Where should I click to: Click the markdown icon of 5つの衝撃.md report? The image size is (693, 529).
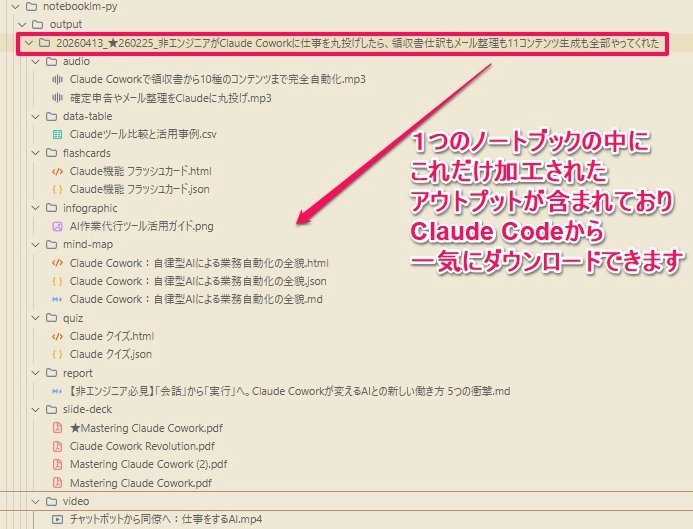(x=57, y=391)
